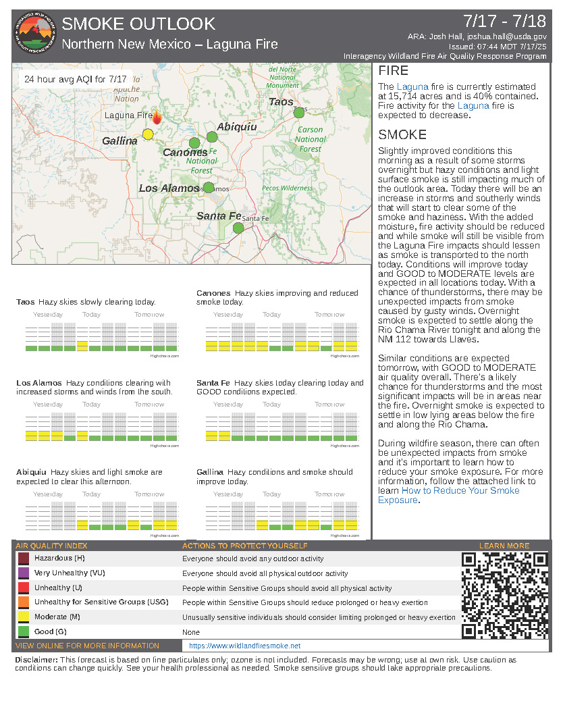
Task: Click the 'Highcharts.com' credit under Taos chart
Action: 165,356
